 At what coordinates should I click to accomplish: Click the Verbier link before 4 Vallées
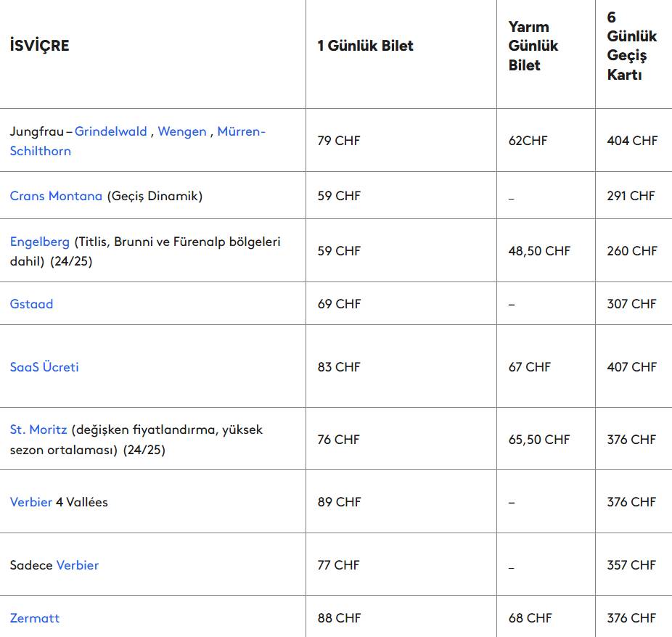point(30,502)
